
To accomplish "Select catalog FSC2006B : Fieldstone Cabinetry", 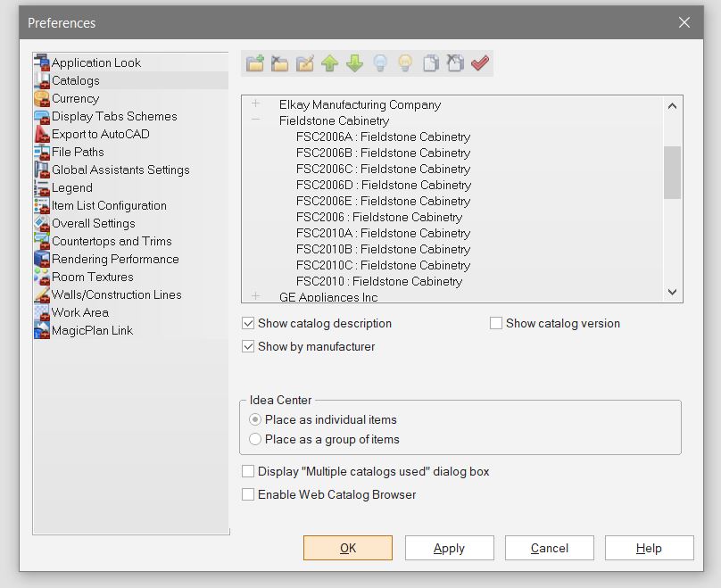I will point(384,153).
